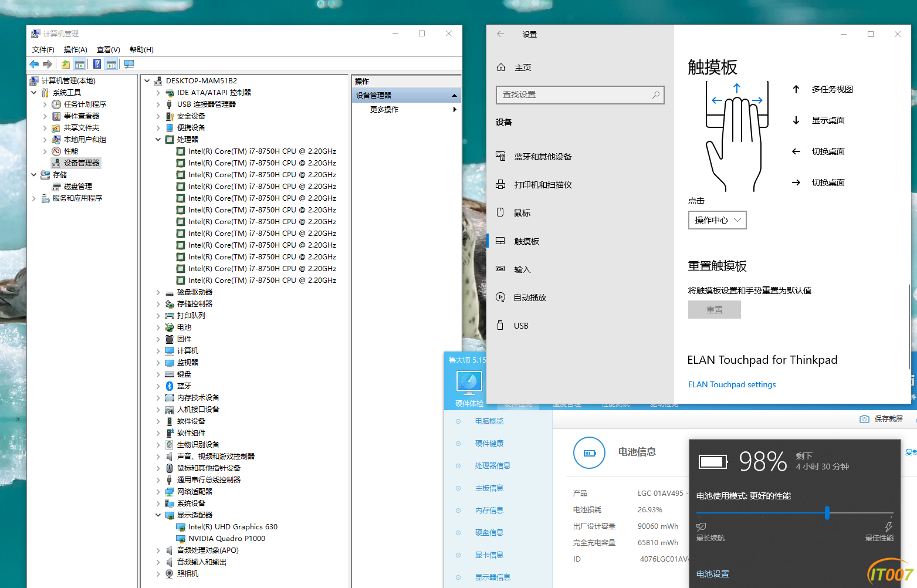Open 帮助(H) menu
Viewport: 917px width, 588px height.
click(x=141, y=49)
